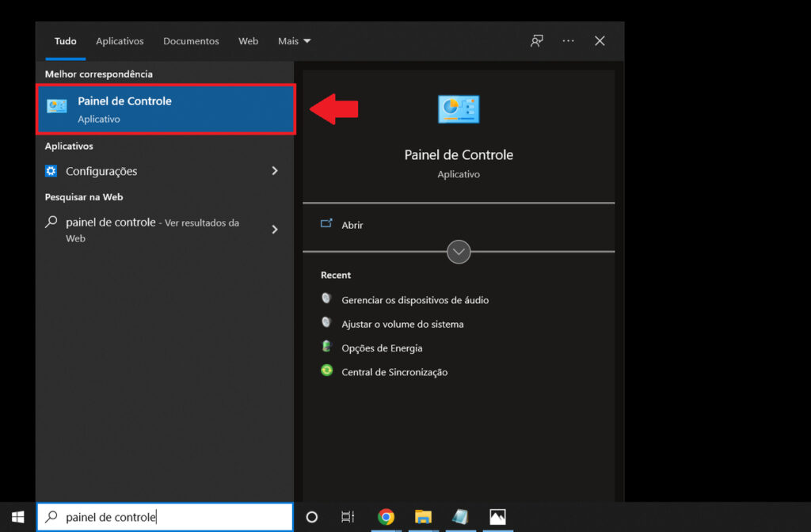Image resolution: width=811 pixels, height=532 pixels.
Task: Open the ellipsis options menu
Action: pyautogui.click(x=568, y=40)
